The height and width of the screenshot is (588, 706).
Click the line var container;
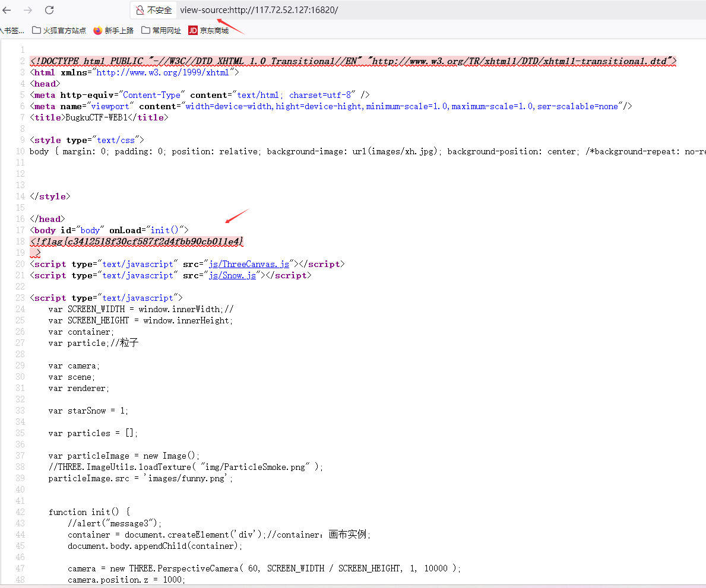click(81, 332)
